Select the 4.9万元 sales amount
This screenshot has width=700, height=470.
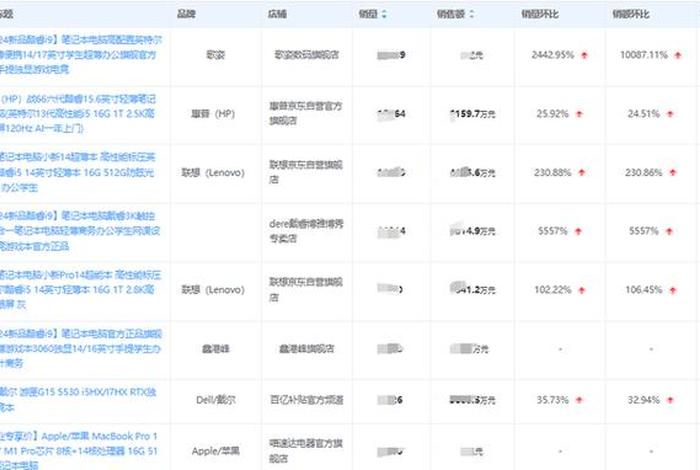click(473, 231)
